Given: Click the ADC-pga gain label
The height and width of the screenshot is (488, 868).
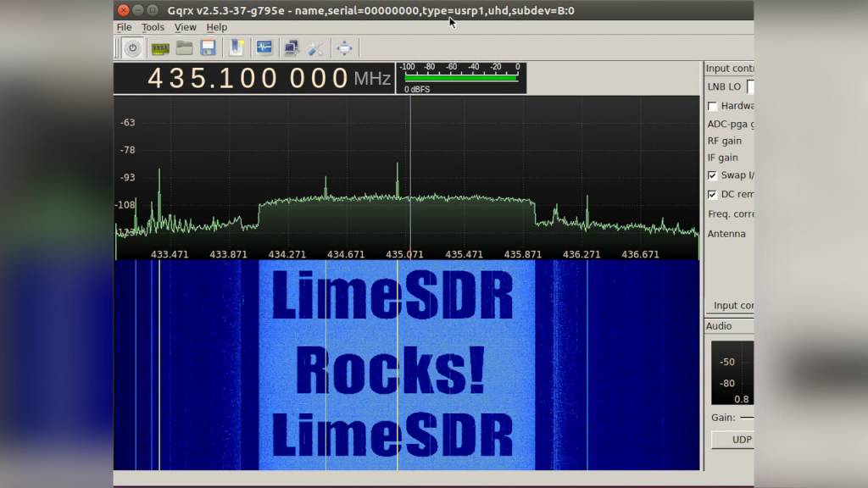Looking at the screenshot, I should (x=731, y=125).
